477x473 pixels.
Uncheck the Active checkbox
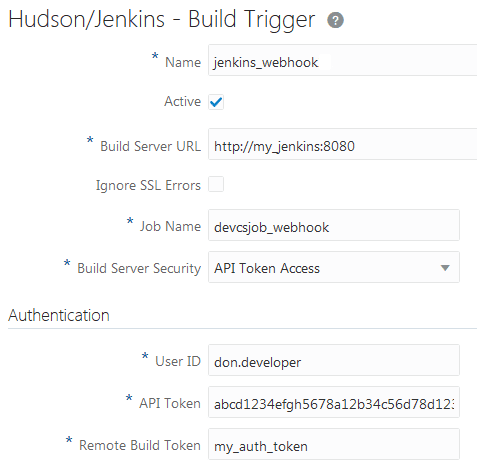point(216,102)
